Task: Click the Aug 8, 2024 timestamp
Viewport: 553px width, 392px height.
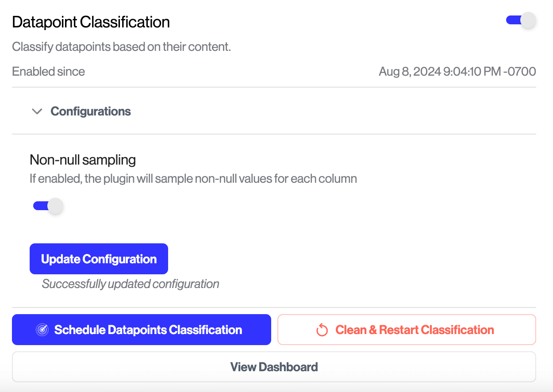Action: coord(457,72)
